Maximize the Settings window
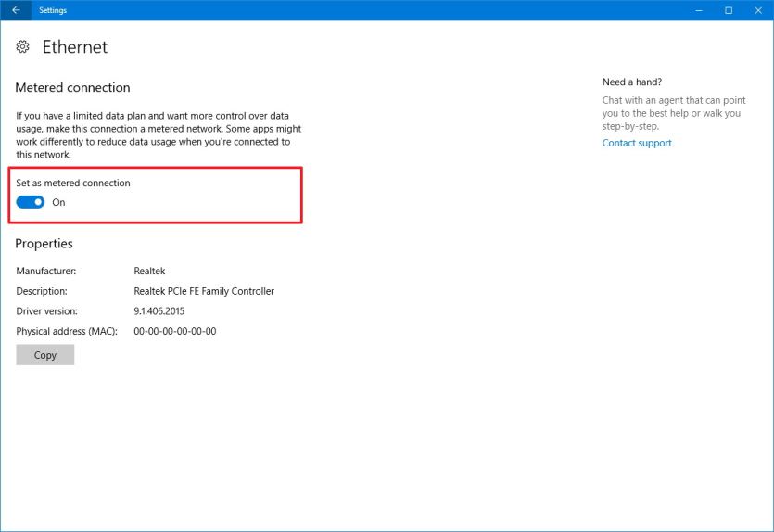774x532 pixels. point(729,10)
